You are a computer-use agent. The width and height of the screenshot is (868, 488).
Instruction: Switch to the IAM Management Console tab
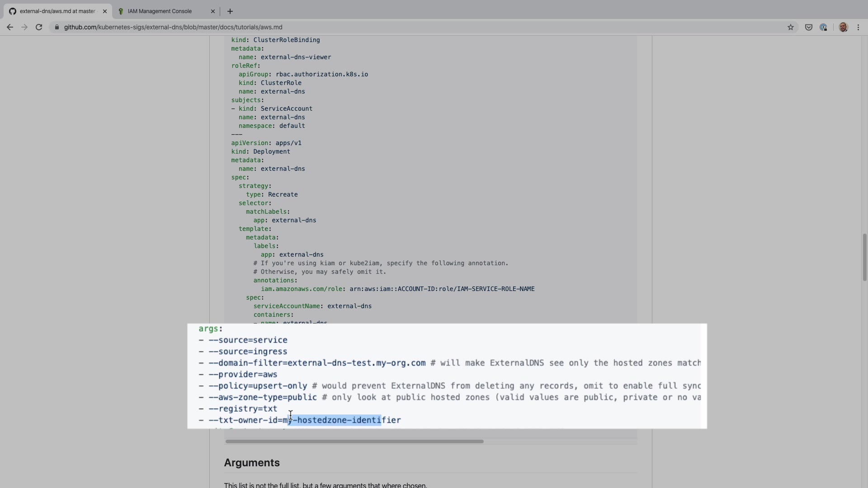(160, 11)
